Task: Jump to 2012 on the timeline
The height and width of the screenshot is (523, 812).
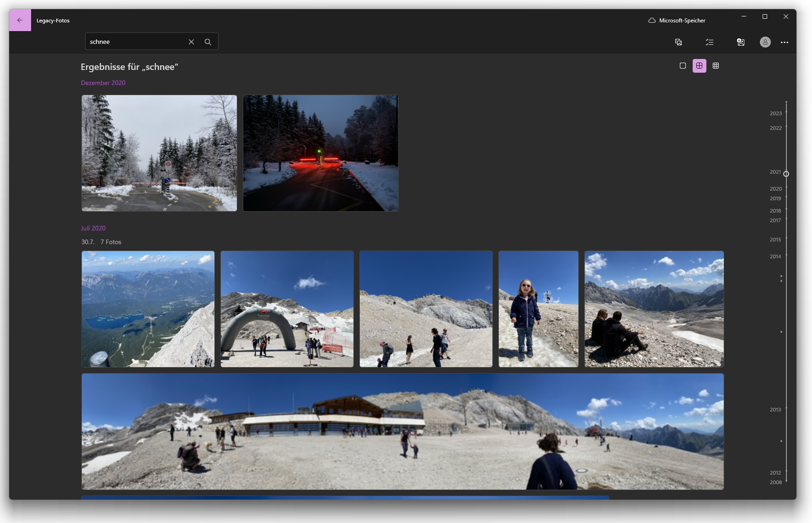Action: [x=775, y=473]
